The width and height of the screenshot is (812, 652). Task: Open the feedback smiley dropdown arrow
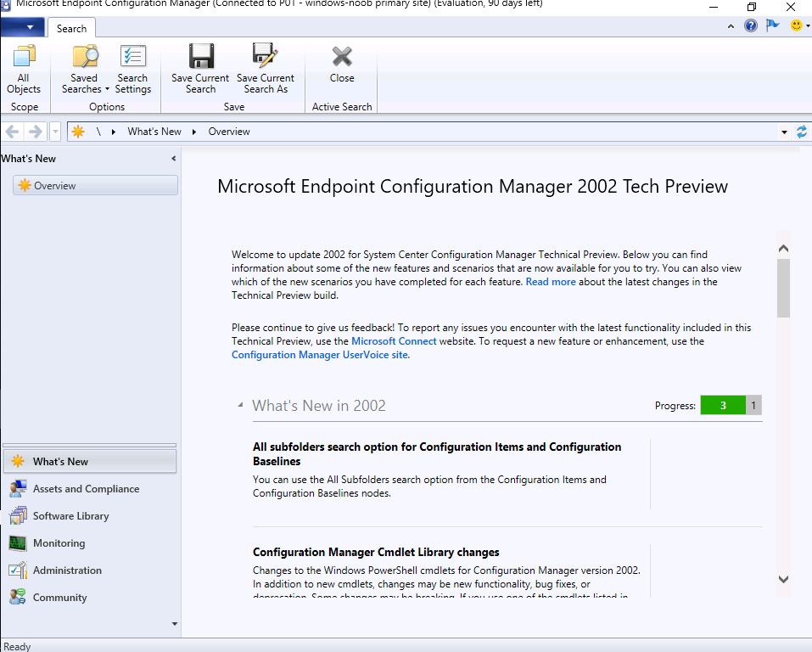coord(808,25)
